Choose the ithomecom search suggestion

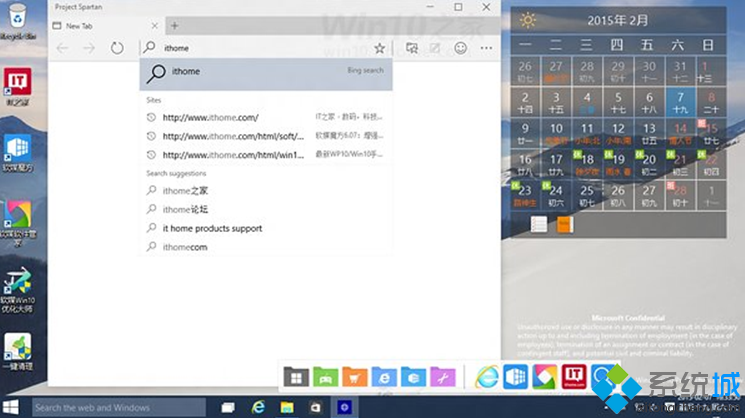point(266,247)
